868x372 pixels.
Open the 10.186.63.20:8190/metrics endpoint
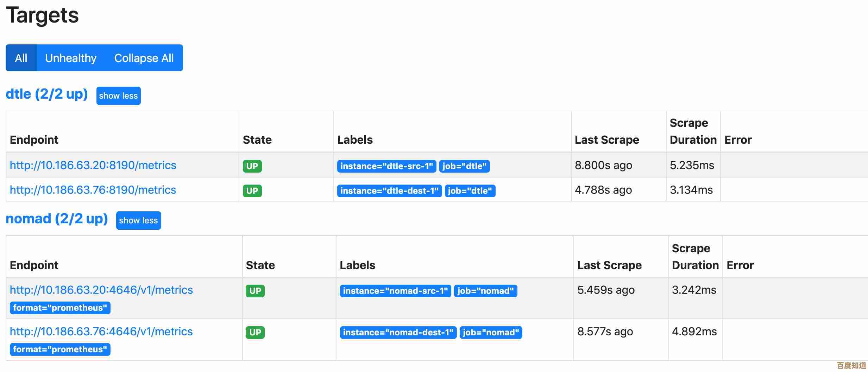coord(93,165)
